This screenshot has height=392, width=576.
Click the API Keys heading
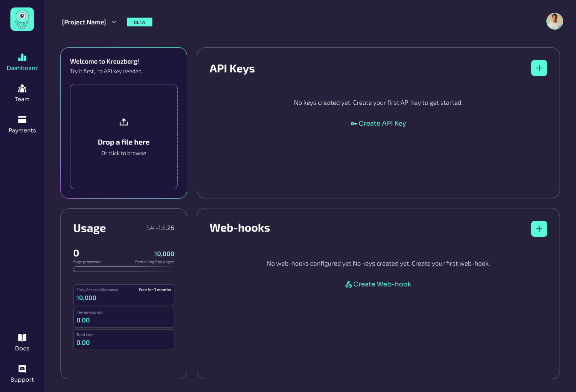point(232,68)
